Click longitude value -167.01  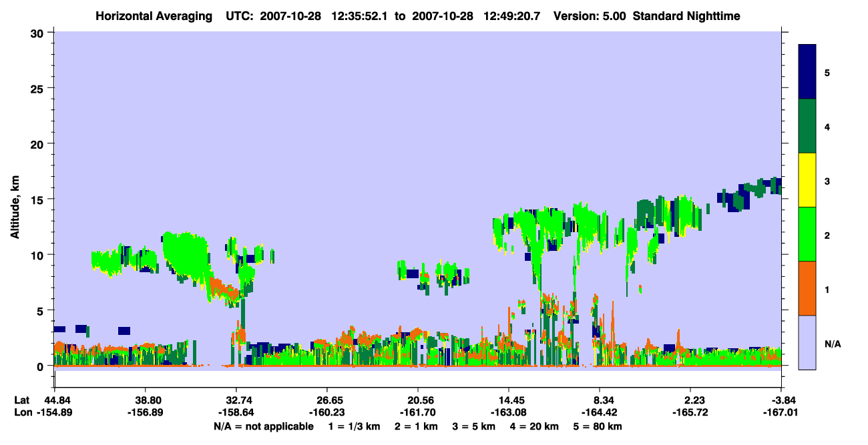781,413
